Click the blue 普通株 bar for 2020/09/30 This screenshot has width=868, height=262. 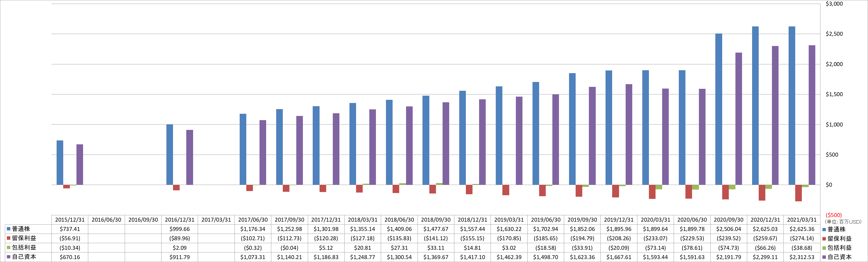click(719, 109)
